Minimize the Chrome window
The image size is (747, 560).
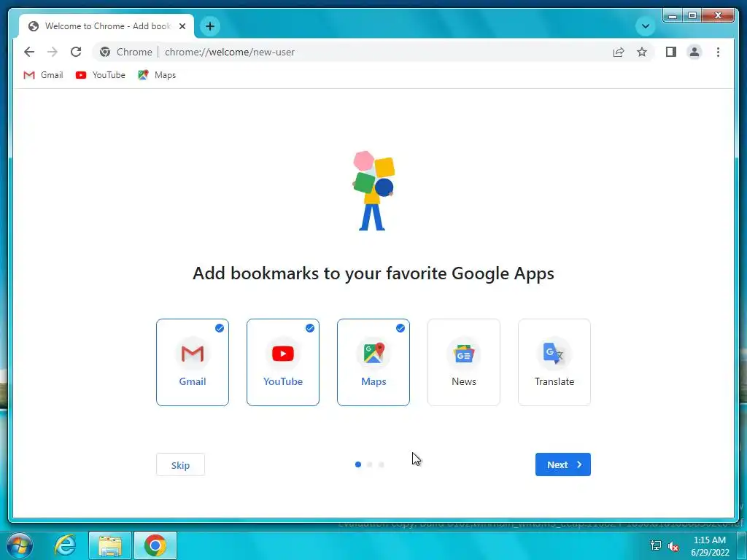[673, 16]
